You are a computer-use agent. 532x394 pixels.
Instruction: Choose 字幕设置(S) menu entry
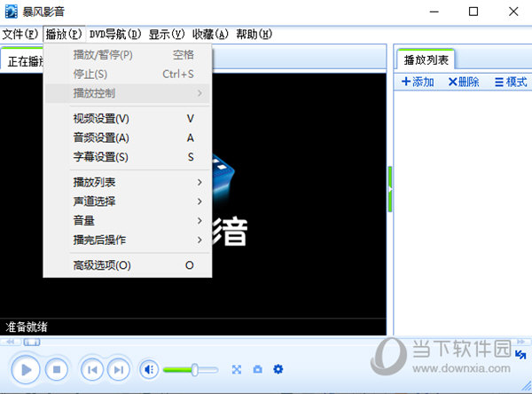128,157
